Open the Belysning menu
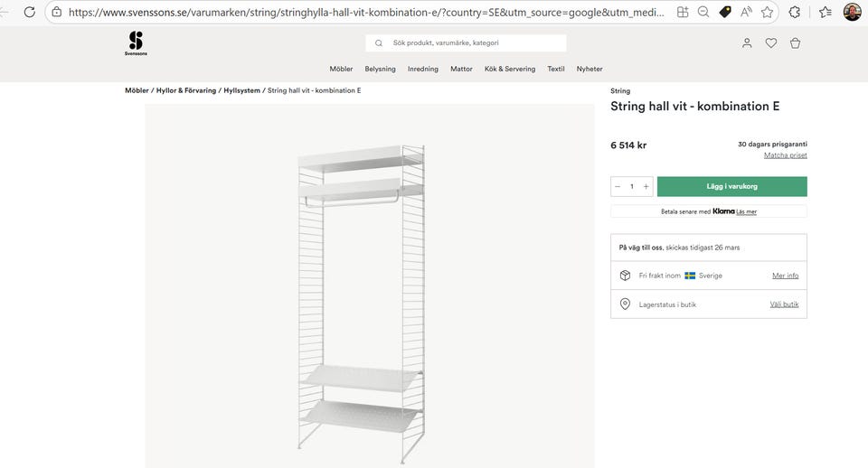This screenshot has height=468, width=868. (x=381, y=69)
